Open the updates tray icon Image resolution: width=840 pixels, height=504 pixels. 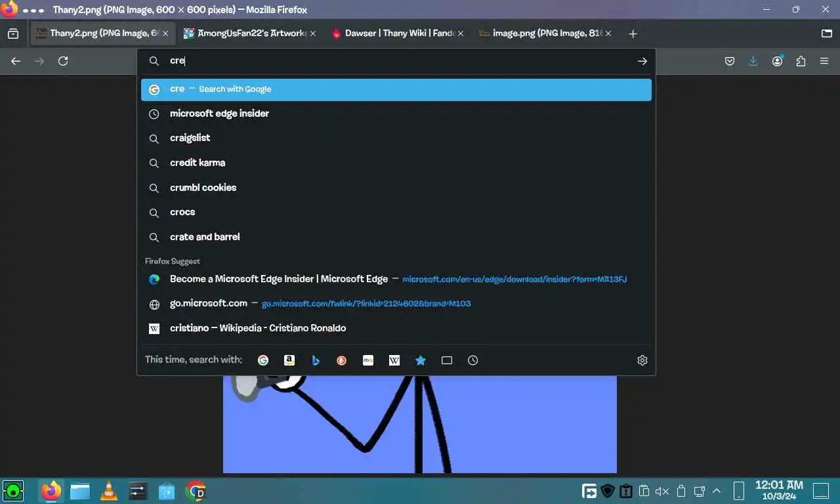(626, 491)
